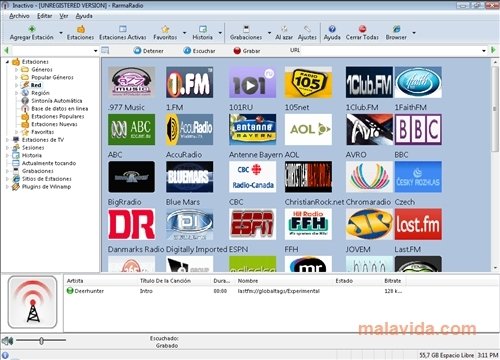Choose the AccuRadio station logo
This screenshot has height=360, width=500.
coord(189,129)
